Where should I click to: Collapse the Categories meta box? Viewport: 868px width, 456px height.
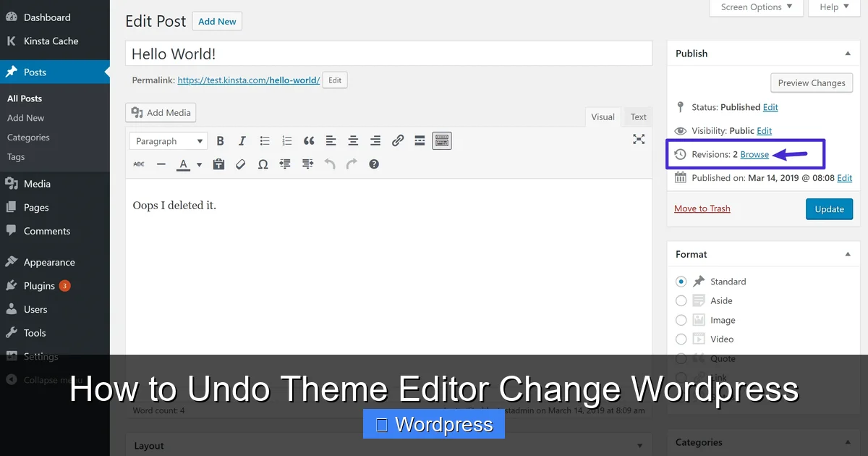click(x=847, y=442)
